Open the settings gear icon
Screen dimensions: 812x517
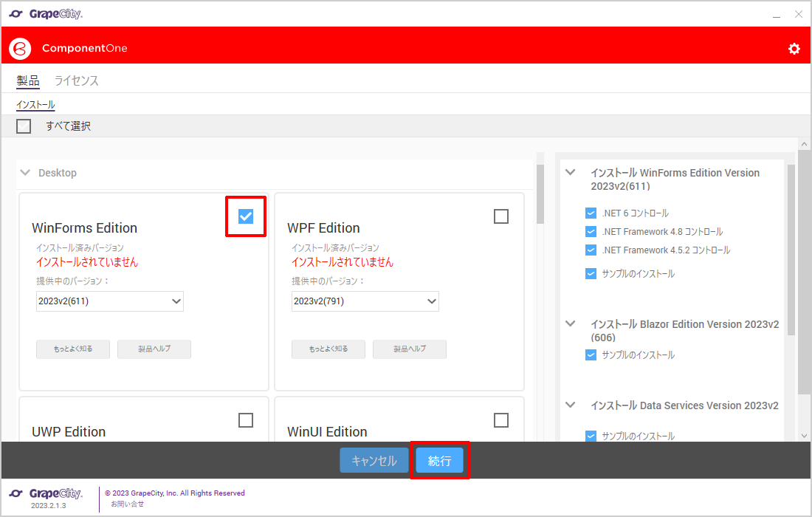(794, 49)
